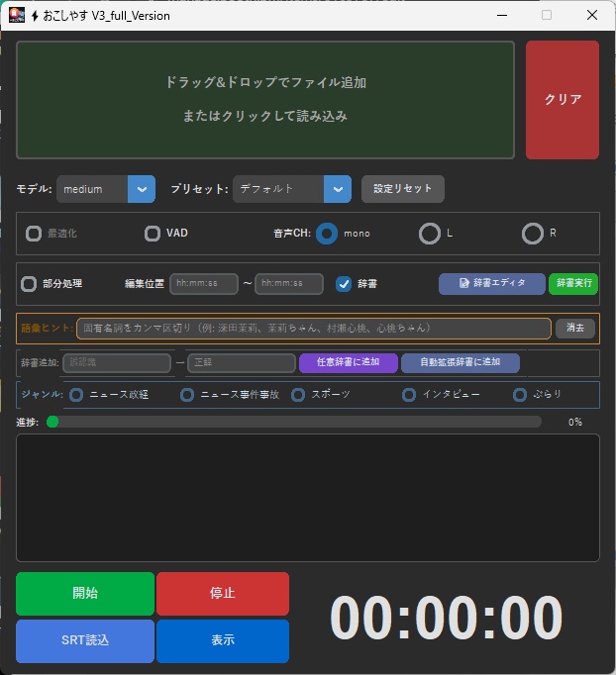Screen dimensions: 616x675
Task: Select the ニュース事件事故 genre radio
Action: 187,395
